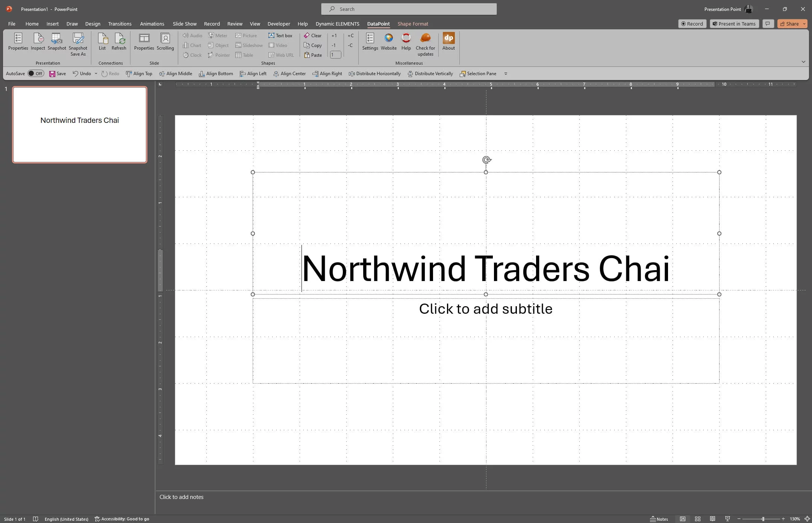Open DataPoint Help
This screenshot has width=812, height=523.
pyautogui.click(x=406, y=42)
